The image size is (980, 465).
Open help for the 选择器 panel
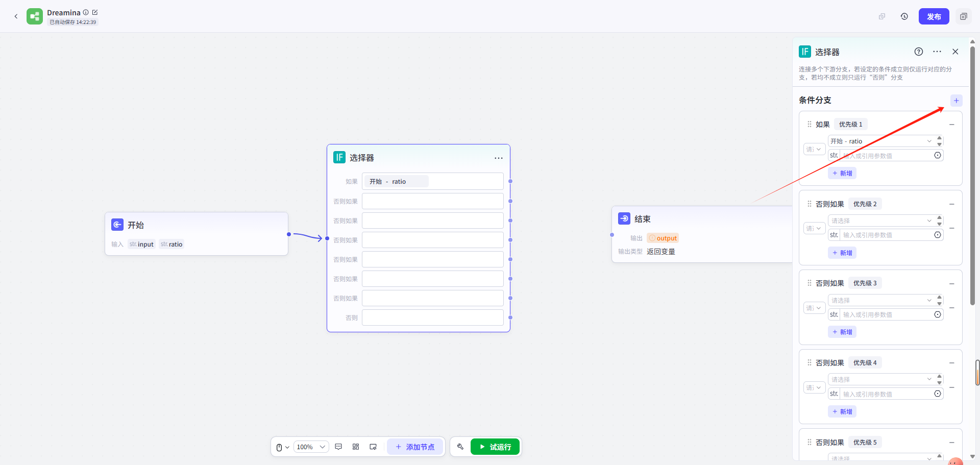(919, 52)
